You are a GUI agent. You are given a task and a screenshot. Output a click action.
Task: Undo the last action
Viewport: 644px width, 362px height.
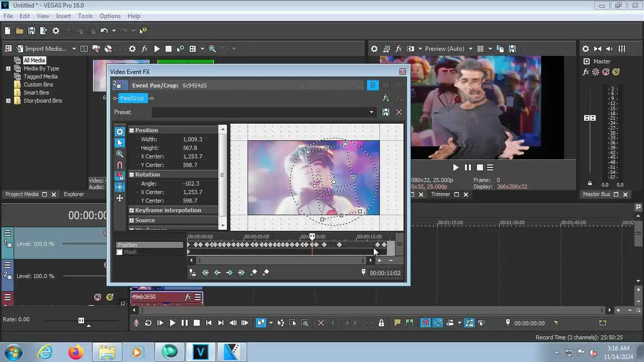tap(104, 31)
